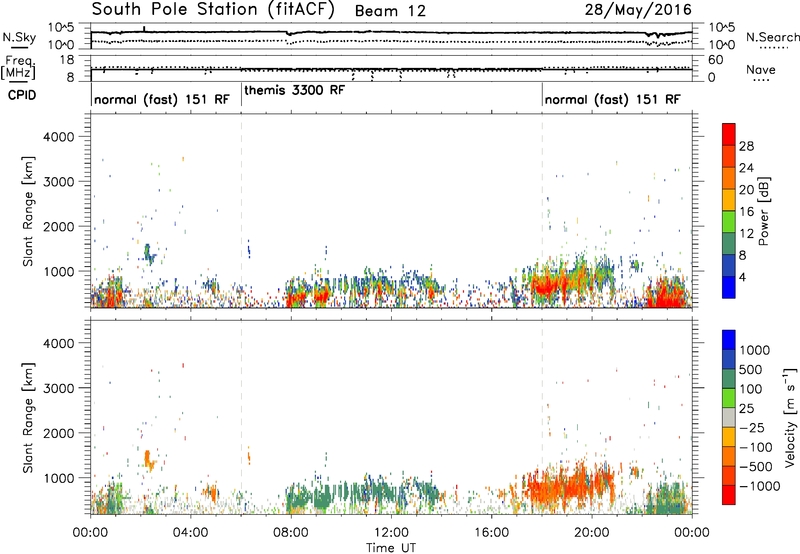Click the Nave legend label
The height and width of the screenshot is (554, 800).
[x=761, y=70]
